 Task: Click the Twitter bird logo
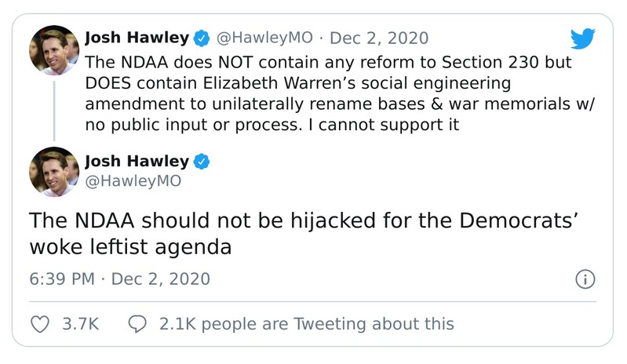[x=582, y=38]
